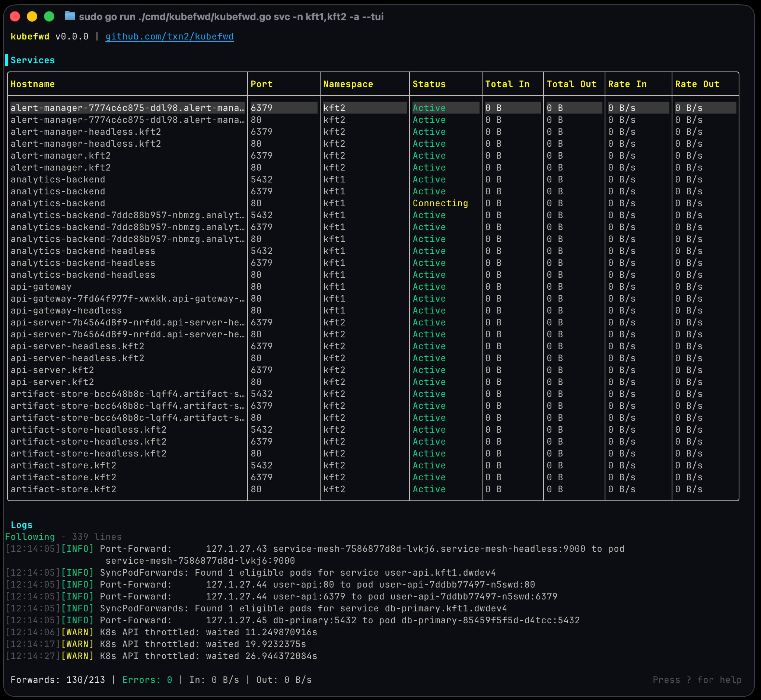Select the api-gateway port 80 row
Image resolution: width=761 pixels, height=700 pixels.
(x=41, y=287)
